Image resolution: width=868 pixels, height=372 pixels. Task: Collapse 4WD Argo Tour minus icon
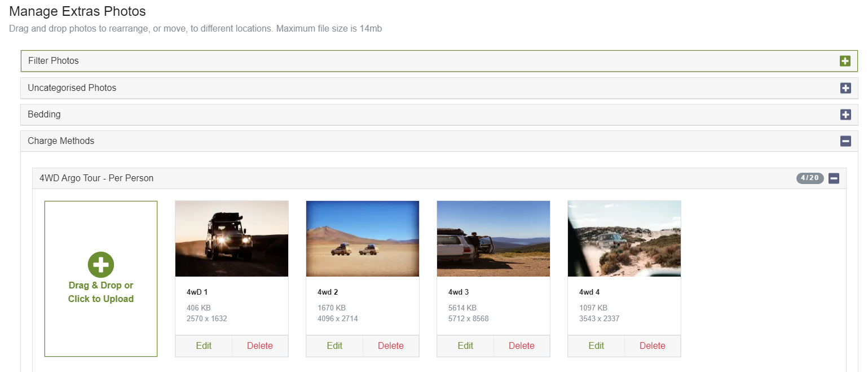[834, 178]
